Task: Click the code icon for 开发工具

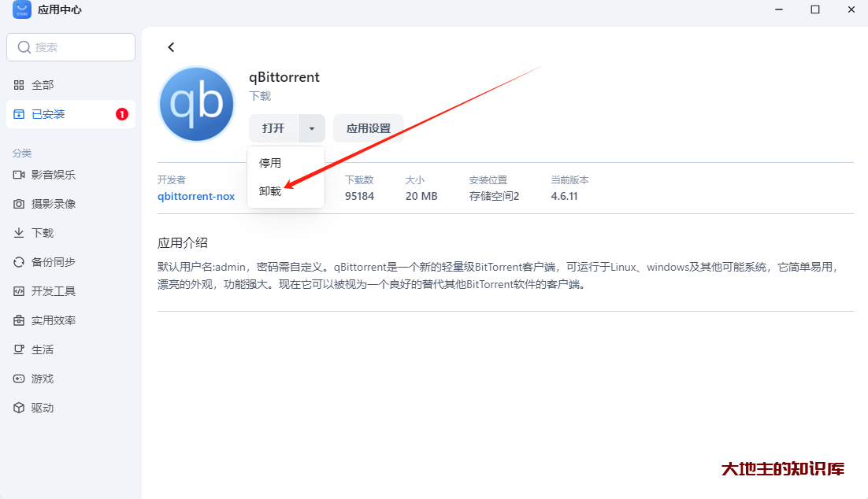Action: coord(19,291)
